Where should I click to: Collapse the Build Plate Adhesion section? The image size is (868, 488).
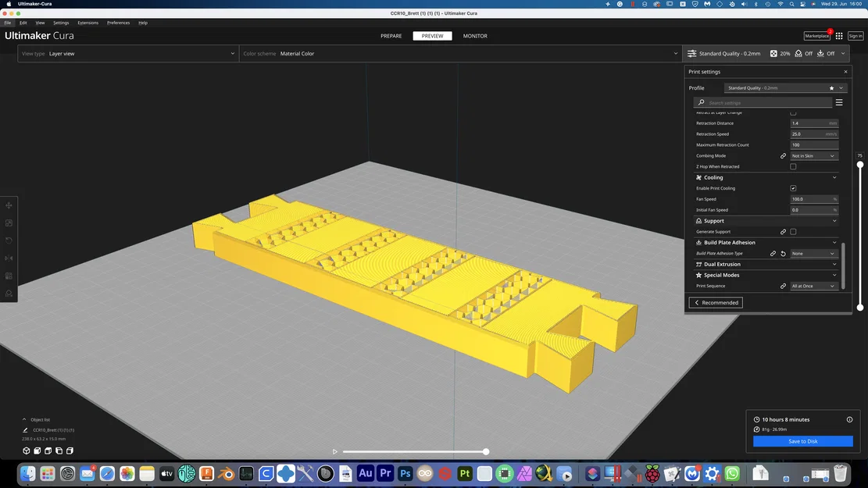click(x=766, y=242)
